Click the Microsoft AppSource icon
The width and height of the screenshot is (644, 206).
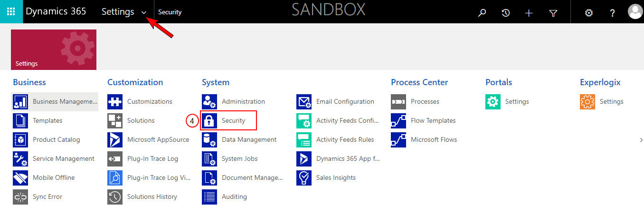tap(115, 140)
